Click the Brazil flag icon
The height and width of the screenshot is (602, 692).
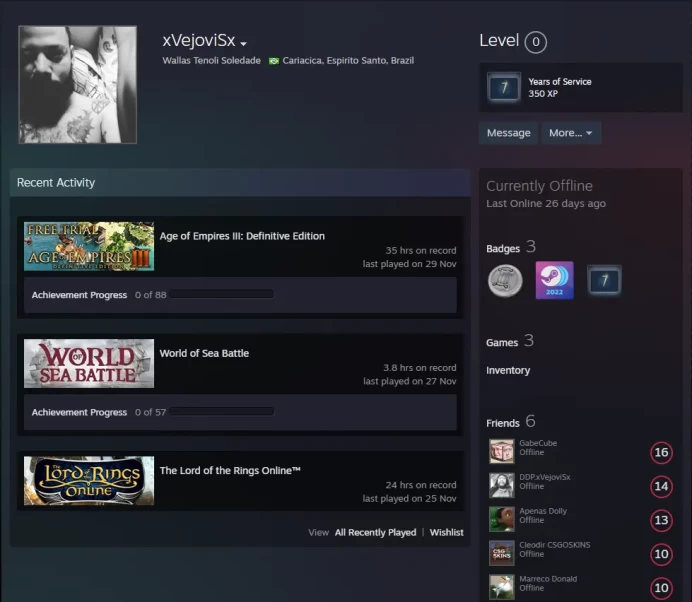[x=274, y=61]
